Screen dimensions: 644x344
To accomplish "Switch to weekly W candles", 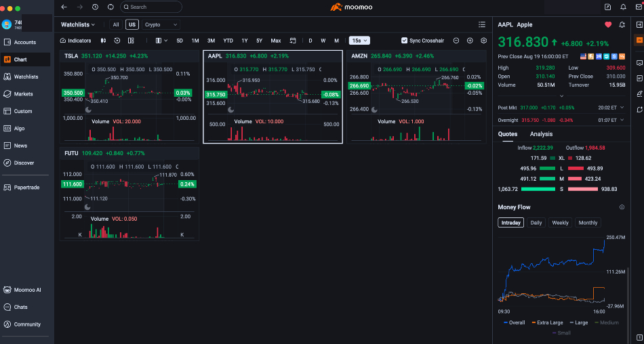I will [x=323, y=41].
